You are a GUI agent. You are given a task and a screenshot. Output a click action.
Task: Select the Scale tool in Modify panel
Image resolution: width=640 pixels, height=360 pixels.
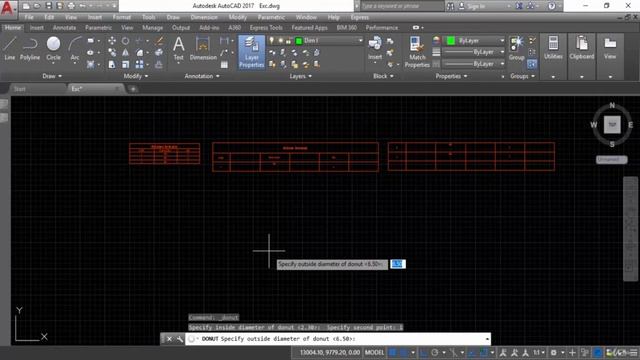tap(125, 64)
